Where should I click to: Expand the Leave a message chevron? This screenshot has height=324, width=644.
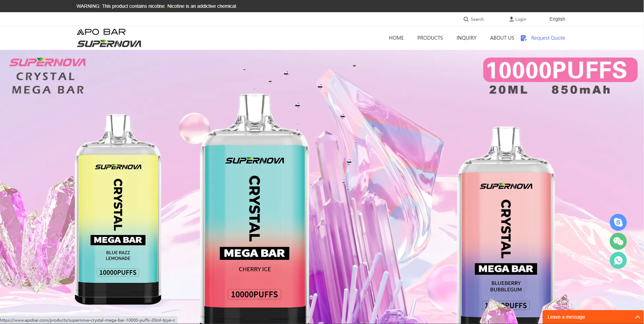pos(638,317)
